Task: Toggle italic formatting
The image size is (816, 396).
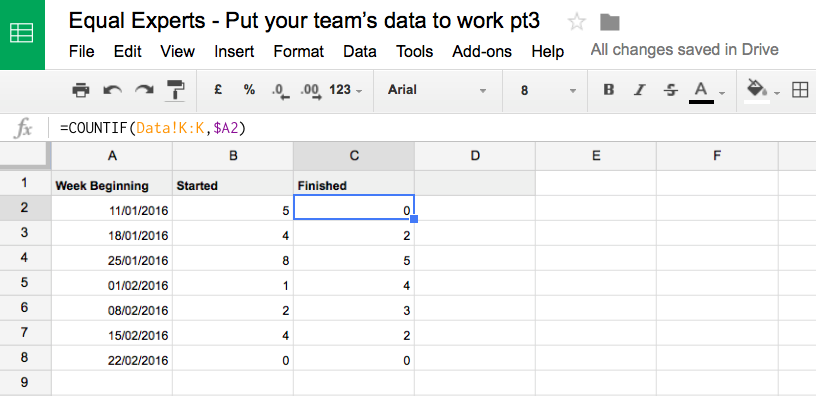Action: [x=640, y=90]
